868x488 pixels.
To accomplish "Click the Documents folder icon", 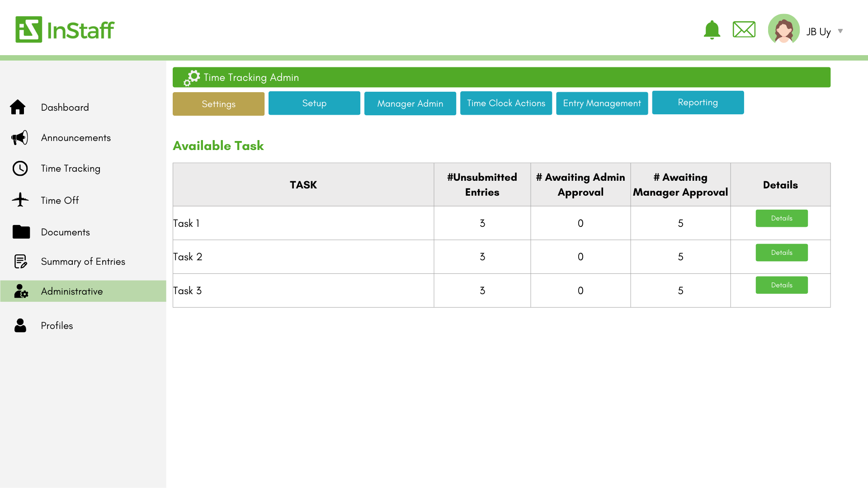I will (21, 231).
